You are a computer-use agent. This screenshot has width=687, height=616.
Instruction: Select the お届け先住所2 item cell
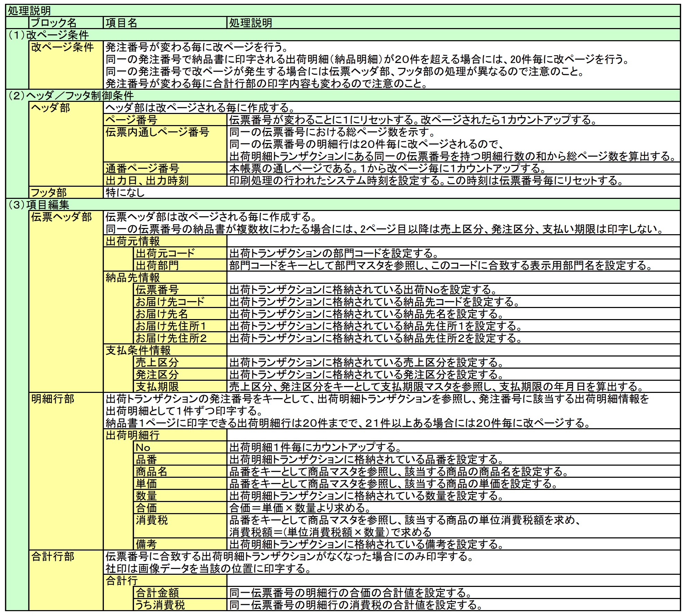[180, 338]
